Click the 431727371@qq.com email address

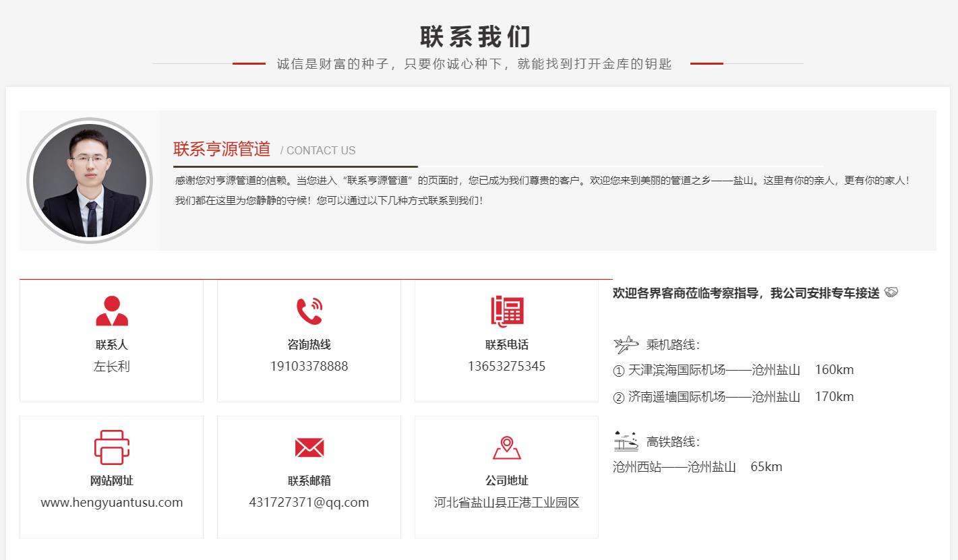tap(309, 502)
